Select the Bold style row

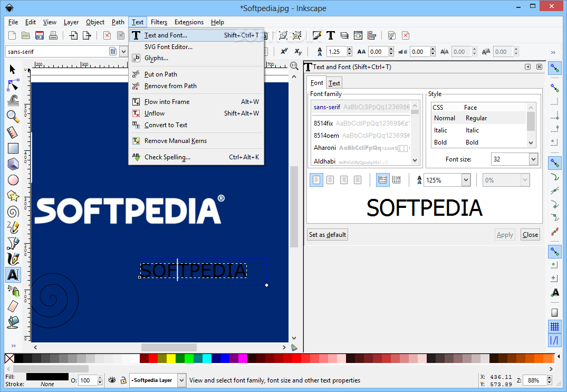point(478,142)
